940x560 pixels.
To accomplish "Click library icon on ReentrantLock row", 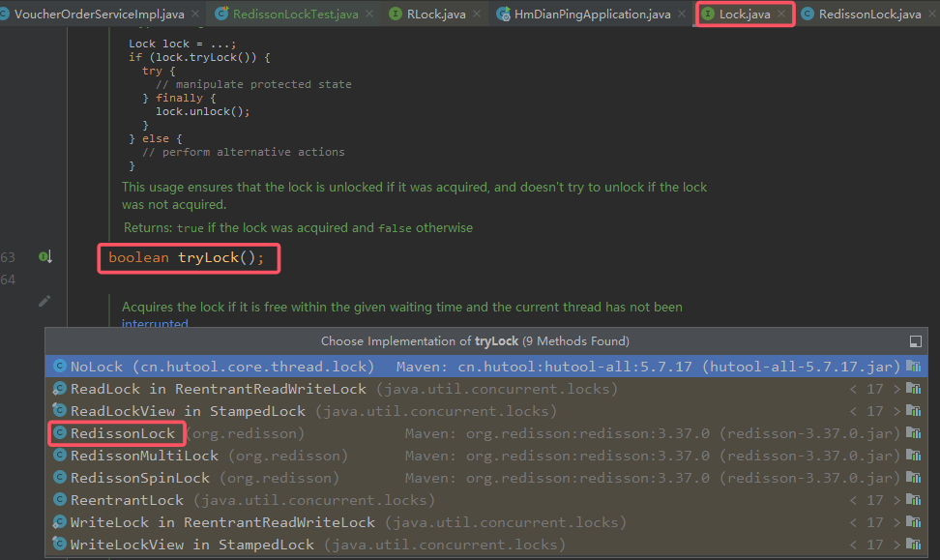I will point(914,499).
